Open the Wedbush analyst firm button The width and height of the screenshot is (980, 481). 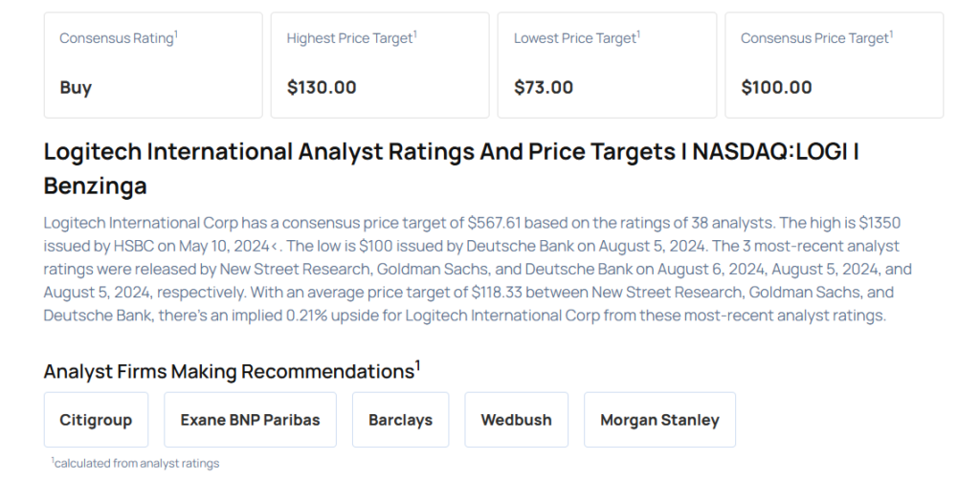click(516, 420)
